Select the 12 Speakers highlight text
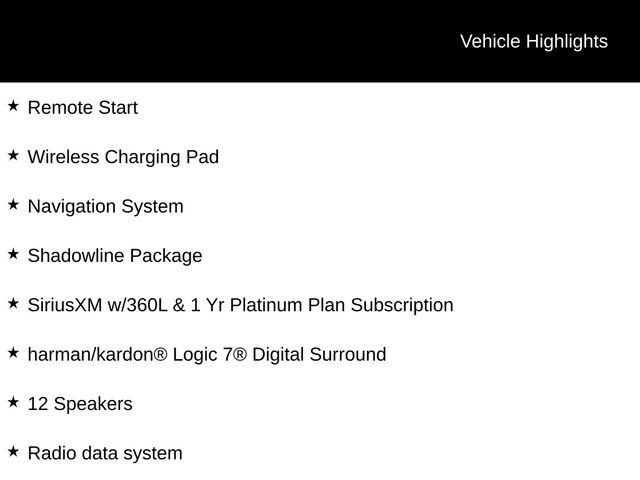The image size is (640, 480). [x=80, y=404]
